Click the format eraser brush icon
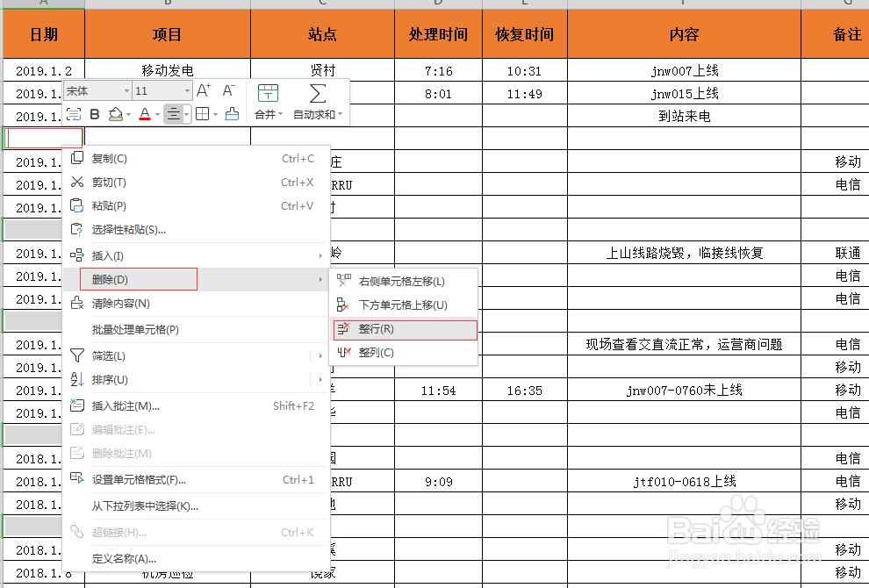The image size is (869, 588). (x=233, y=113)
